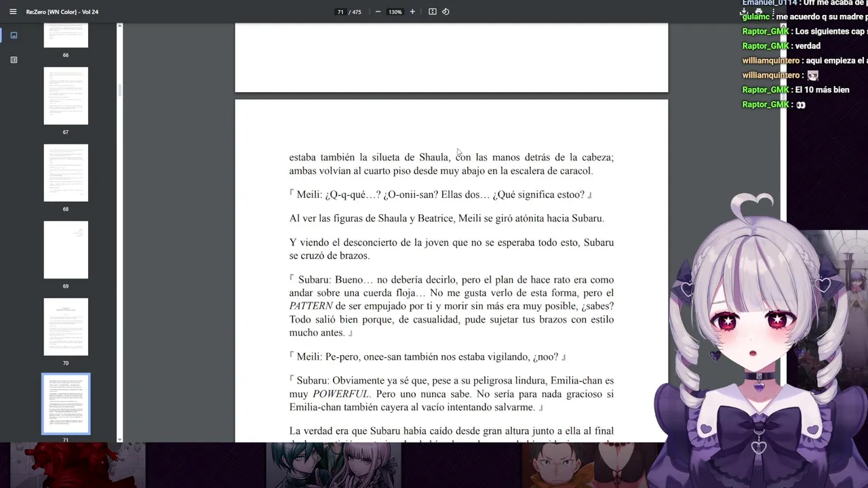Image resolution: width=868 pixels, height=488 pixels.
Task: Click the page number field showing 71
Action: click(340, 12)
